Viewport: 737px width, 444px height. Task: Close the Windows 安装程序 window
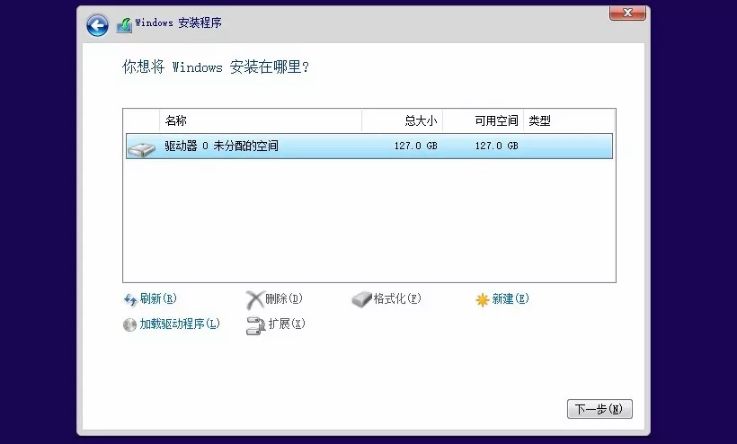click(x=626, y=12)
